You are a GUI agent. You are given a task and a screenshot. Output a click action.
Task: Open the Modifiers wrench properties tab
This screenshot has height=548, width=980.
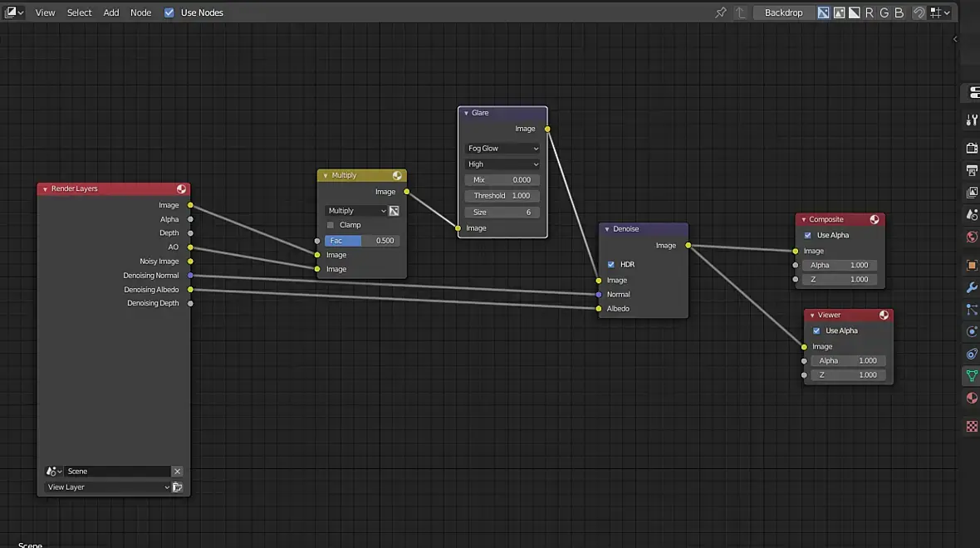click(972, 287)
